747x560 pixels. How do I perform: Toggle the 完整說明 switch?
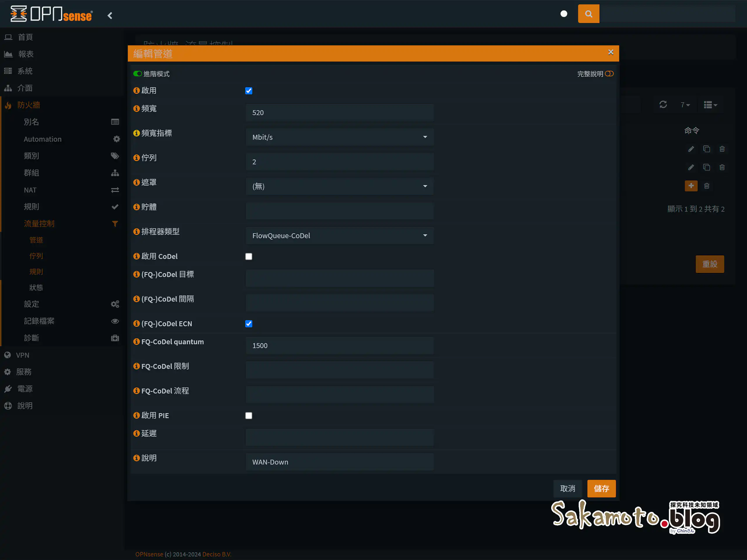(610, 73)
